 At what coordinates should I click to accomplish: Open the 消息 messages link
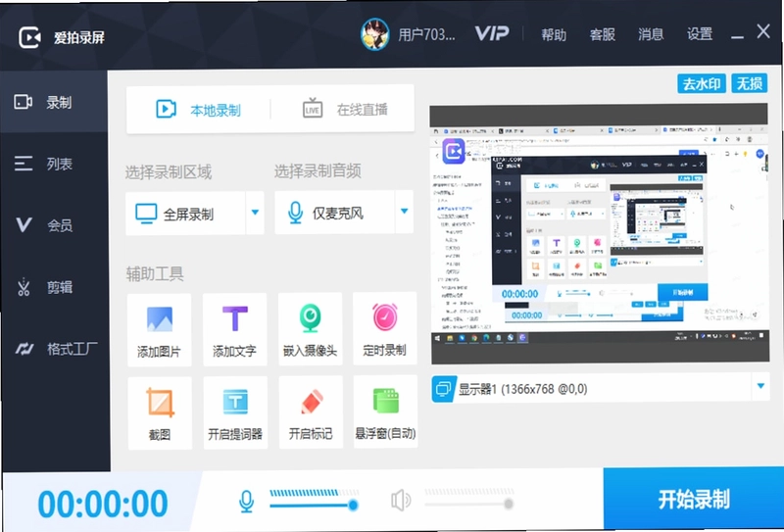pyautogui.click(x=651, y=34)
